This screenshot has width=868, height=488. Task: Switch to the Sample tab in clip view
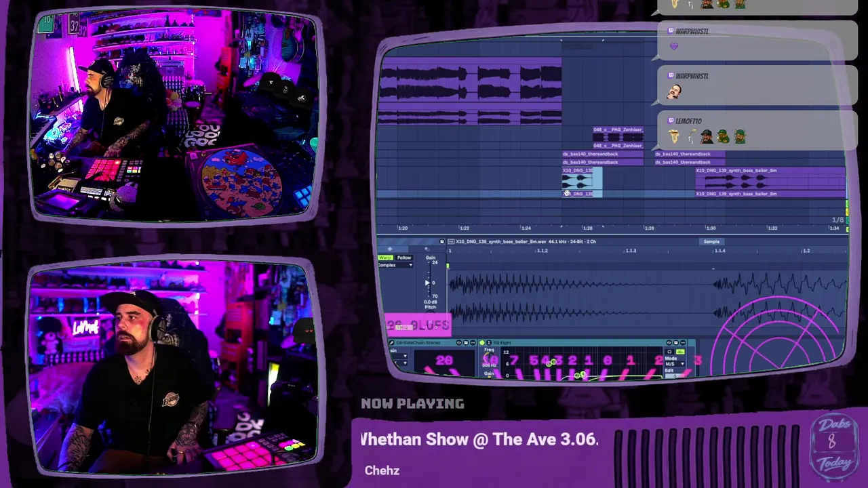pyautogui.click(x=711, y=241)
